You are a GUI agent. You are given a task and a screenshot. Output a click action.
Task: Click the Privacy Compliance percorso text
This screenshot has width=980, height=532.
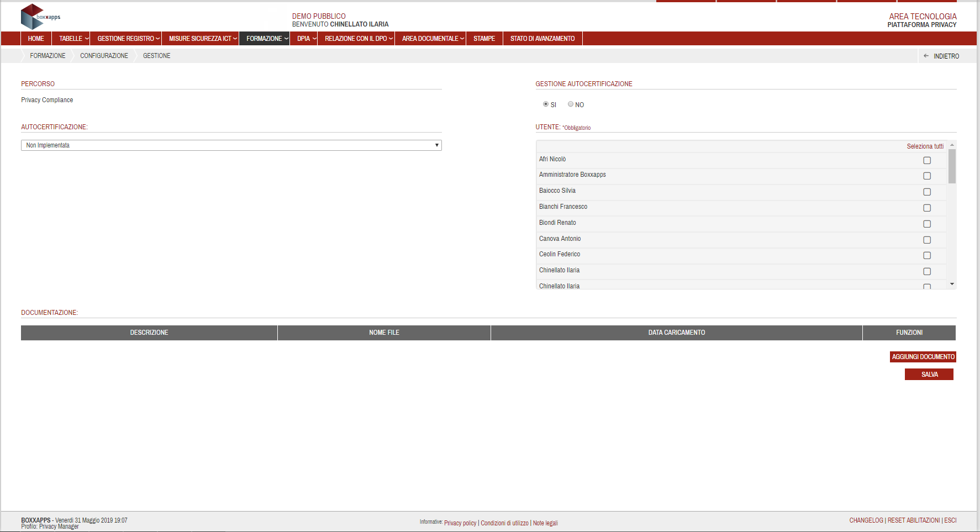pos(47,100)
